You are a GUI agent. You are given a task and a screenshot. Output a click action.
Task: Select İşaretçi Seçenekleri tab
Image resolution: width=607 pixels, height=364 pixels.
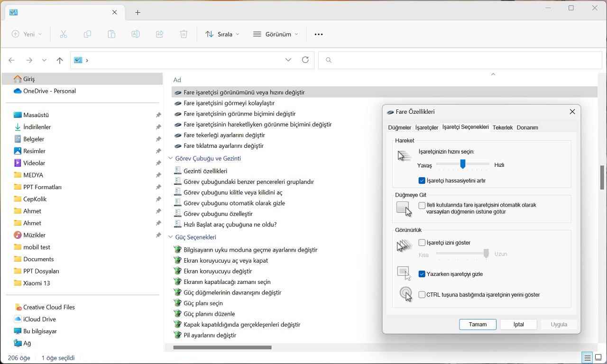tap(465, 127)
